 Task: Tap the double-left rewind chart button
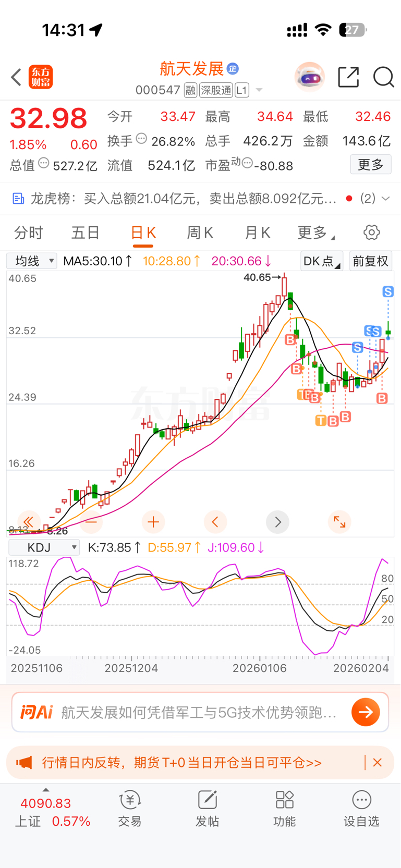tap(29, 522)
